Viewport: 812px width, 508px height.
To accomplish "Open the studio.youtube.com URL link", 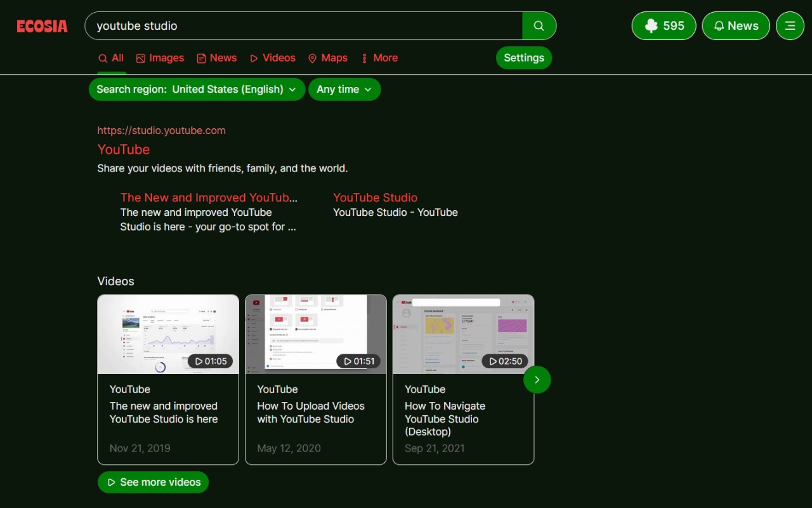I will [161, 130].
